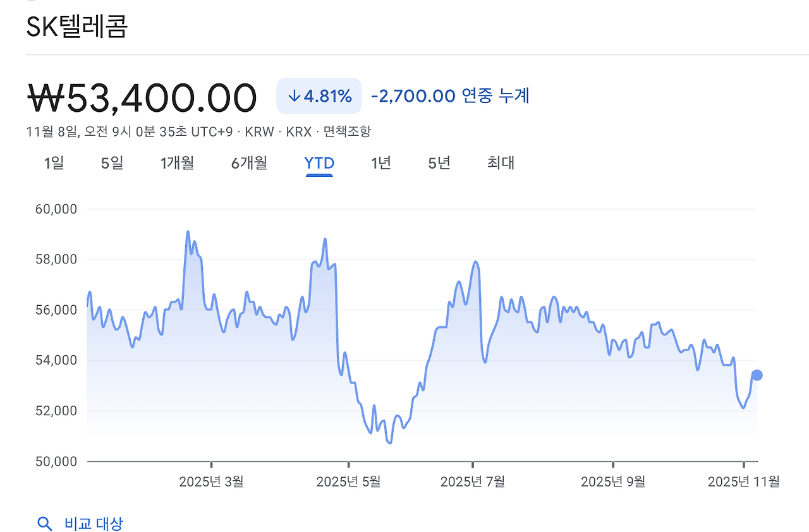Switch to the 6개월 range
Image resolution: width=809 pixels, height=532 pixels.
pos(249,163)
